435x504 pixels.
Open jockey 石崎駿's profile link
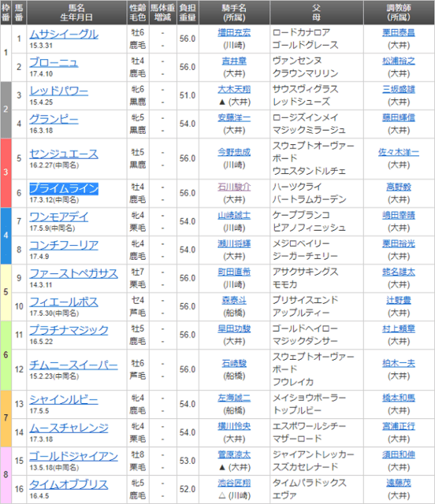(234, 363)
